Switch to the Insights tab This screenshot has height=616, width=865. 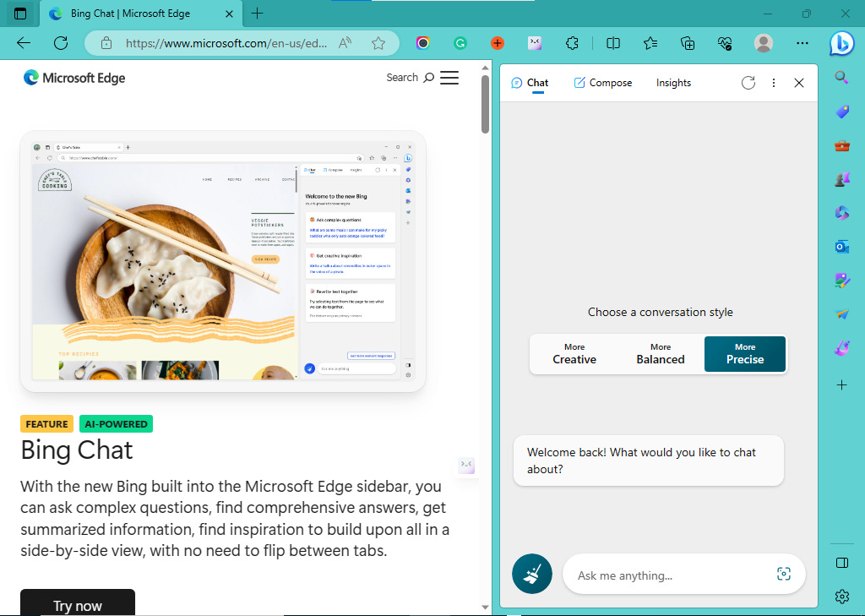click(673, 83)
